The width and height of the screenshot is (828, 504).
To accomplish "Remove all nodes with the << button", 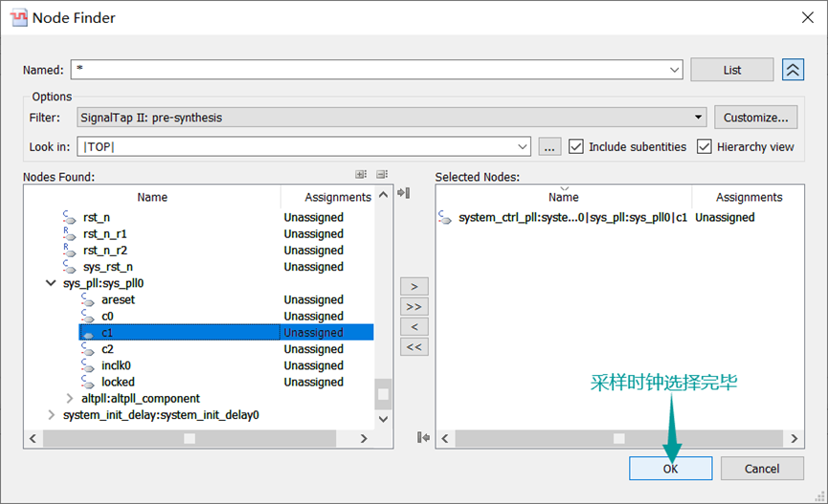I will pyautogui.click(x=414, y=347).
